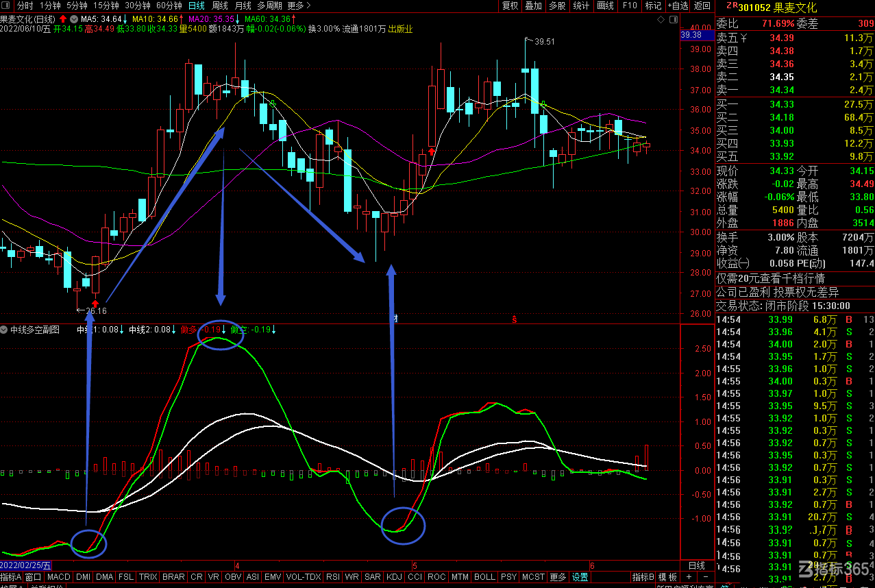Select the 15分钟 period
The width and height of the screenshot is (875, 588).
pyautogui.click(x=106, y=5)
